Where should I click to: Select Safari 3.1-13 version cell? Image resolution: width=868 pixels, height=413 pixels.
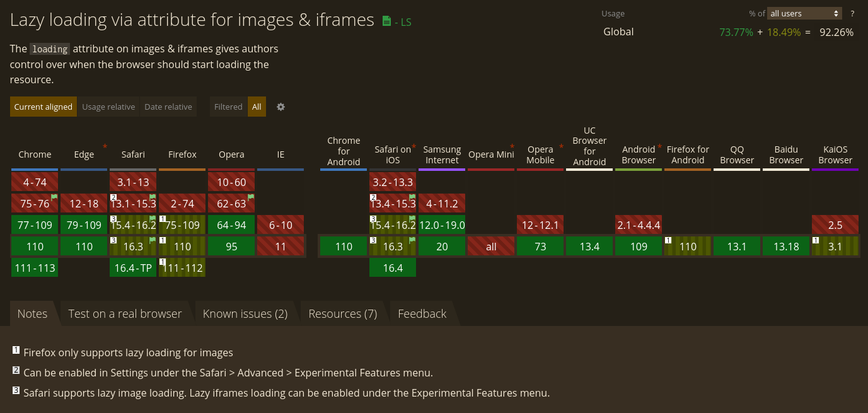(133, 182)
